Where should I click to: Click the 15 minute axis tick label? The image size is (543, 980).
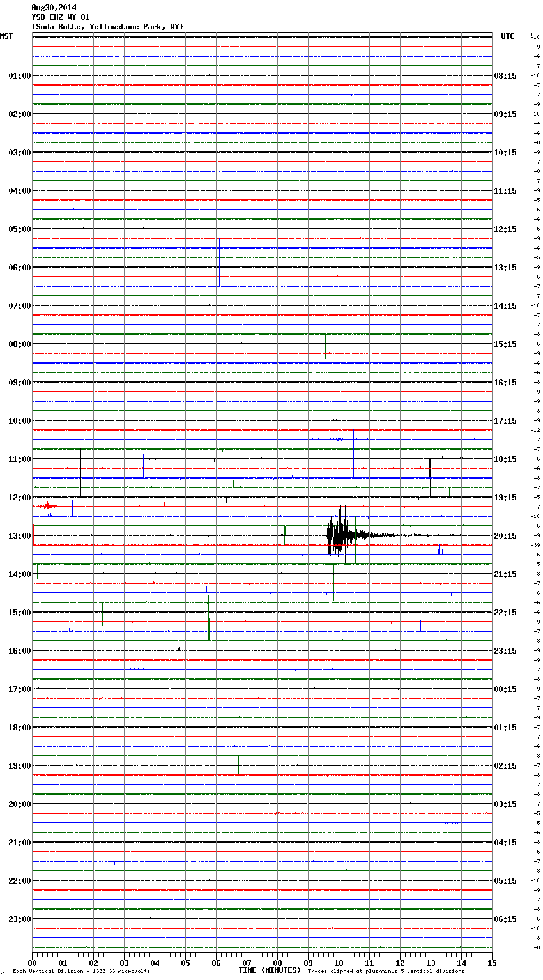point(492,963)
